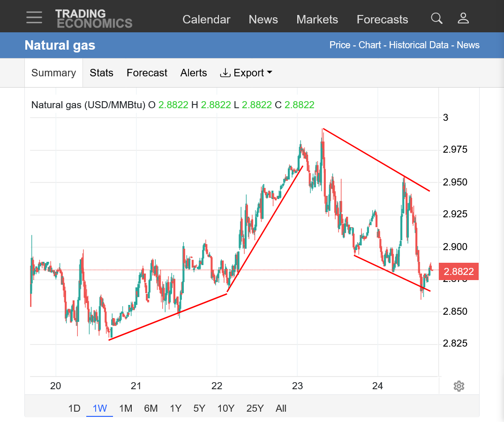Switch chart to 5Y range
Image resolution: width=504 pixels, height=422 pixels.
[199, 408]
